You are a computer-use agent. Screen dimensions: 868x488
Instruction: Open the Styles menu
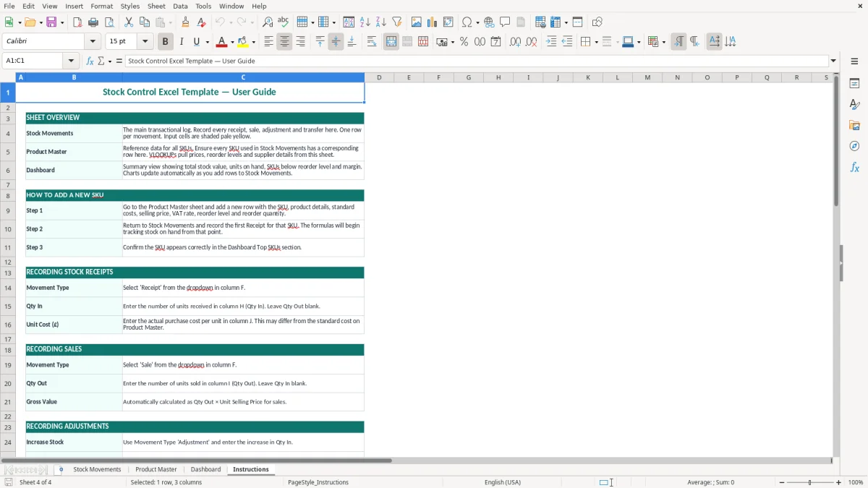tap(130, 6)
